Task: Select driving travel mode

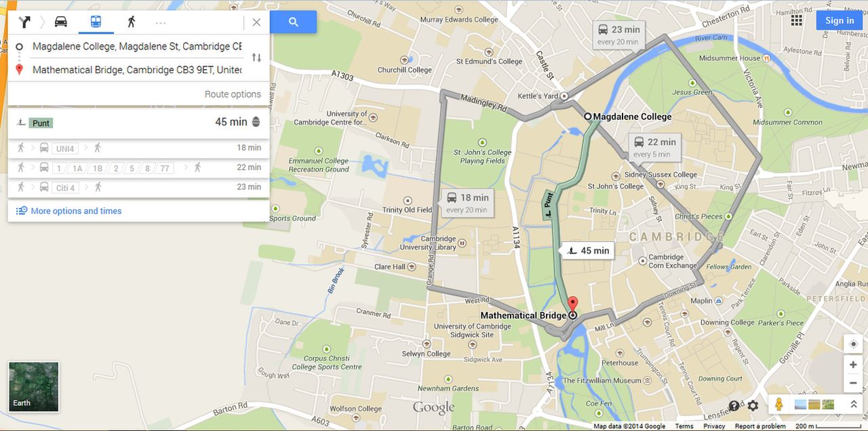Action: 61,22
